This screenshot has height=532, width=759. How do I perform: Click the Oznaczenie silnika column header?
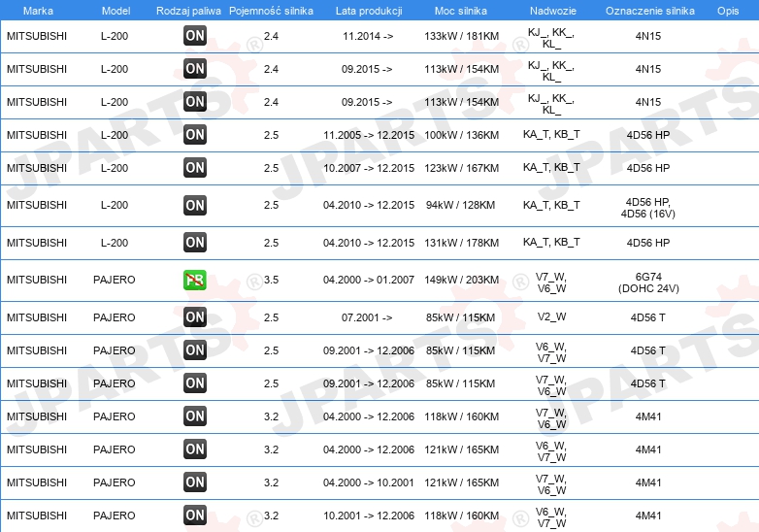(650, 11)
